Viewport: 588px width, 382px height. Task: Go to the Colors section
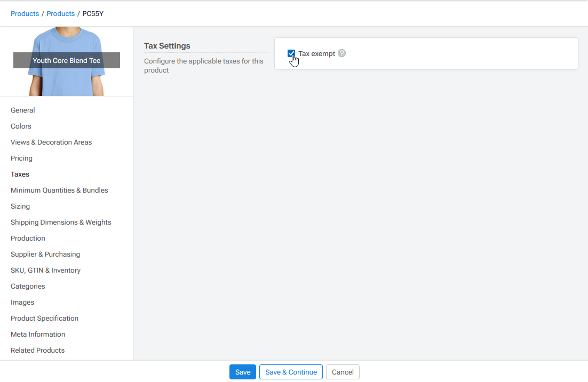click(21, 126)
